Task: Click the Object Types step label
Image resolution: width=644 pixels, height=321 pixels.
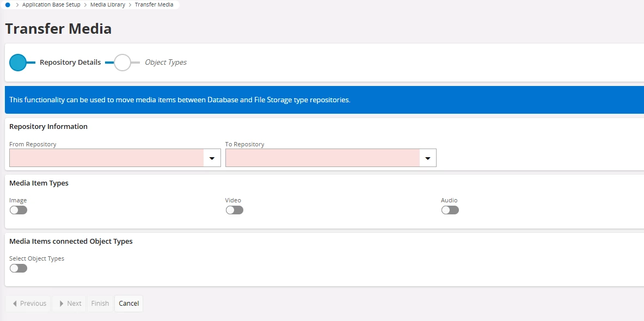Action: pos(166,63)
